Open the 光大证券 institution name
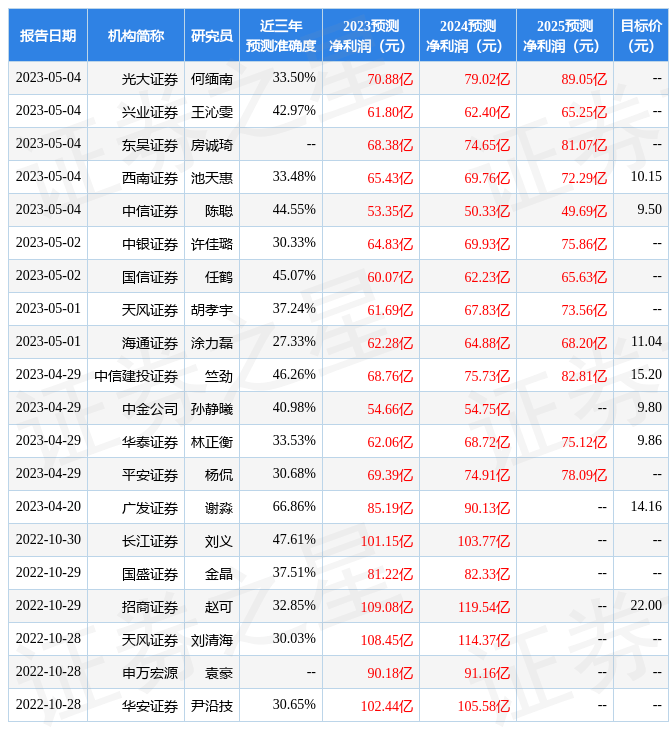669x730 pixels. click(x=150, y=78)
